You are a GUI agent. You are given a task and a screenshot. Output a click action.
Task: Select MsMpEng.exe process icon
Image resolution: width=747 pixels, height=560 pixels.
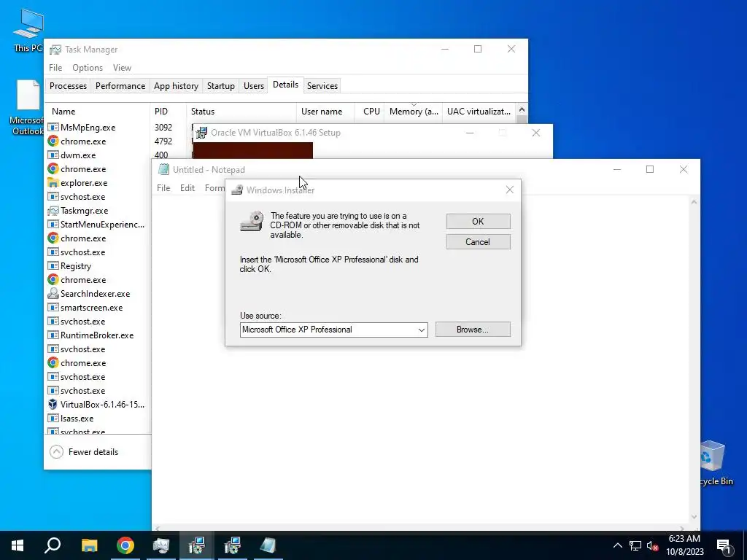53,127
